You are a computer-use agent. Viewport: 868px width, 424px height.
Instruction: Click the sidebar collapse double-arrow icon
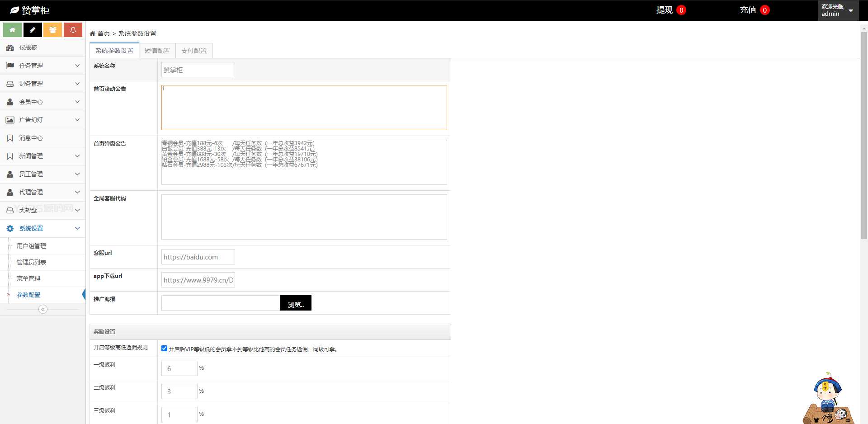click(x=43, y=309)
